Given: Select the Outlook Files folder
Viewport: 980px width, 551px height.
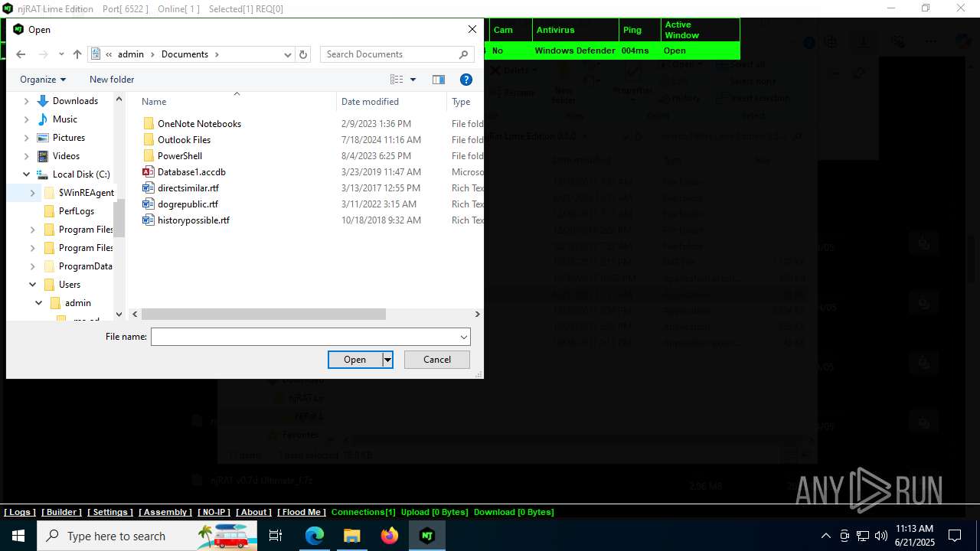Looking at the screenshot, I should point(184,140).
